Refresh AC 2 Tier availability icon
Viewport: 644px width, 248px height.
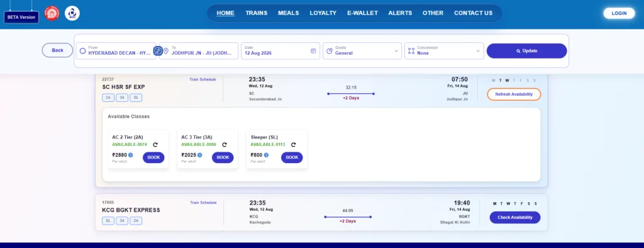coord(155,145)
